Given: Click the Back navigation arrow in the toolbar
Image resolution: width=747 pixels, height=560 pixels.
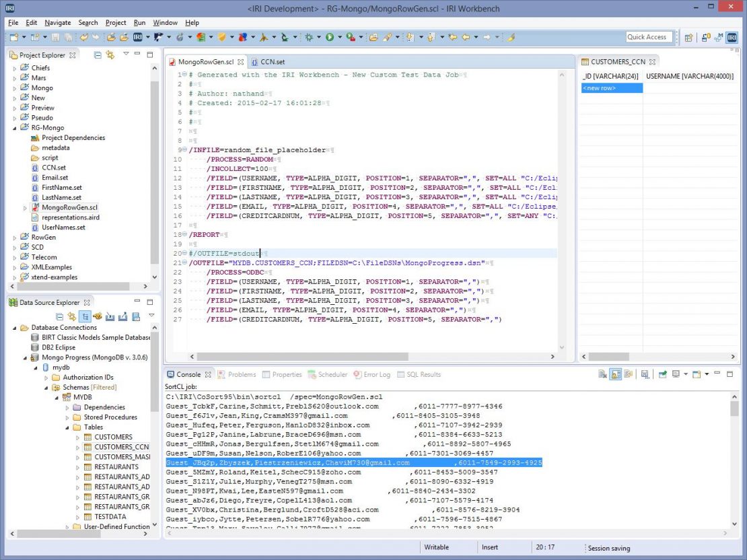Looking at the screenshot, I should click(465, 37).
